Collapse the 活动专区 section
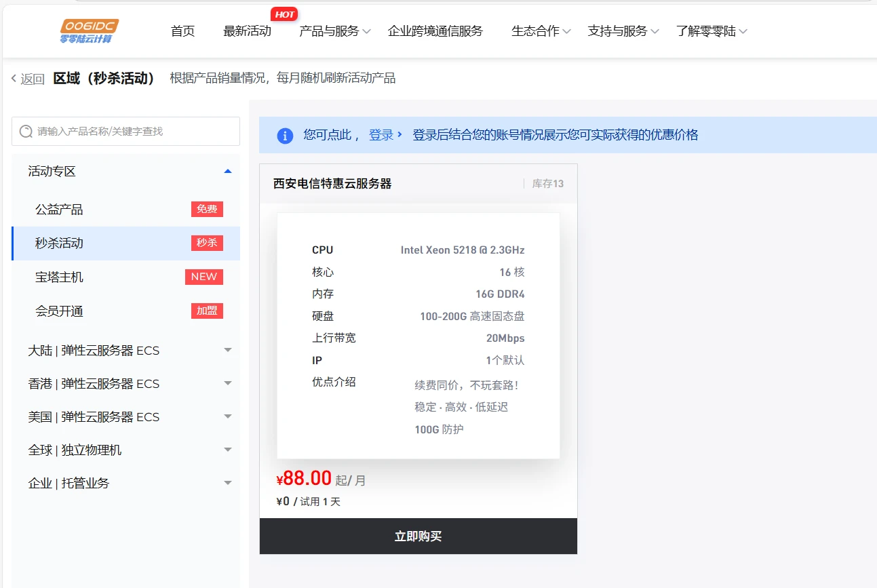The height and width of the screenshot is (588, 877). pyautogui.click(x=228, y=172)
